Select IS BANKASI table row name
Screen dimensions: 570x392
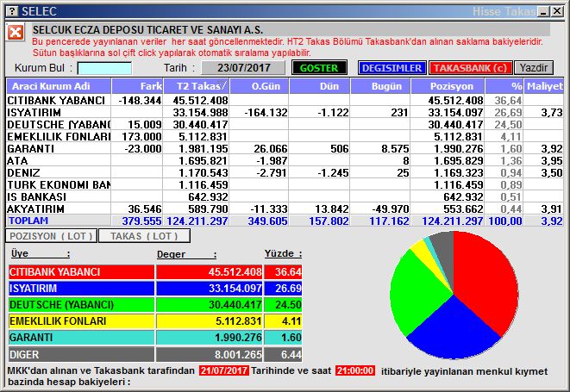point(37,197)
